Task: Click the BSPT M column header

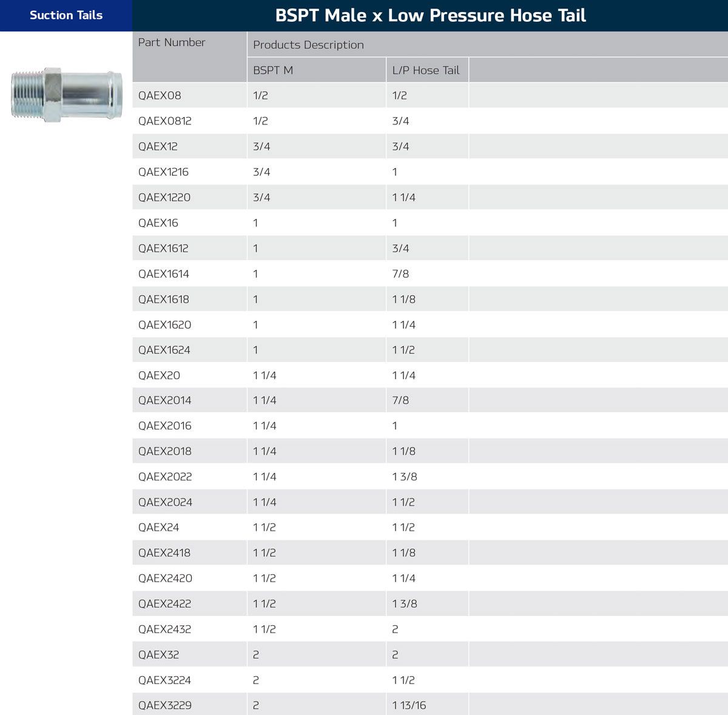Action: click(273, 70)
